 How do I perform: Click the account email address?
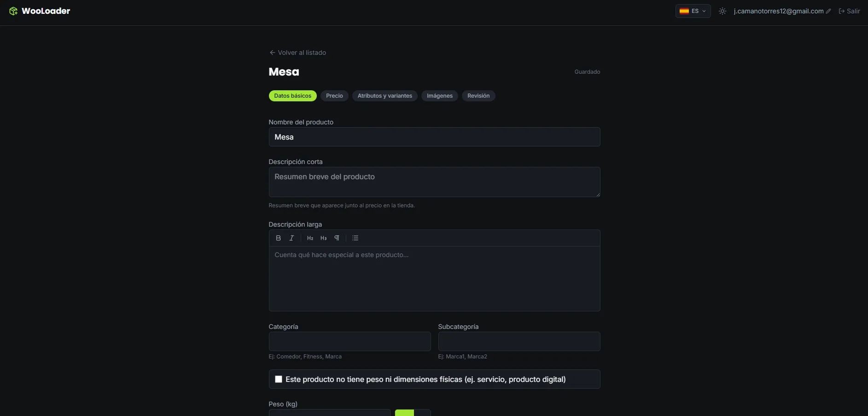pyautogui.click(x=779, y=11)
